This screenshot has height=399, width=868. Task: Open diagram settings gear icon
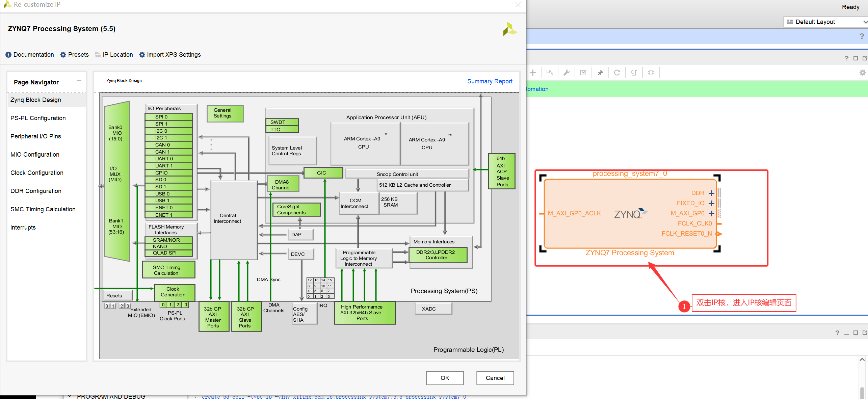tap(863, 73)
